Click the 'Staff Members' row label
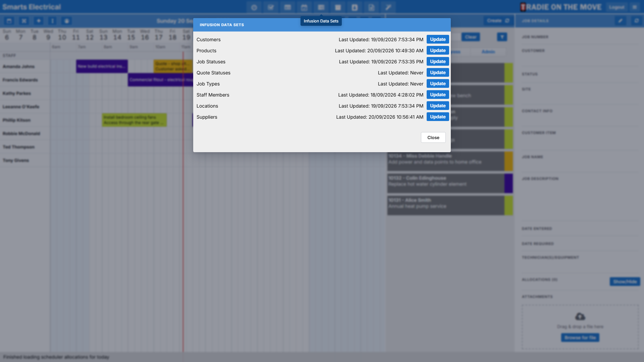Screen dimensions: 644x362 tap(213, 95)
